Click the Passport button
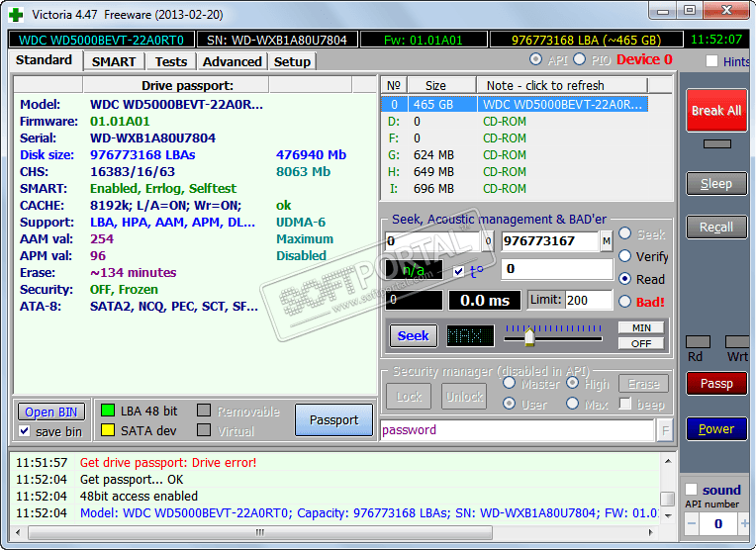Screen dimensions: 756x550 [333, 419]
